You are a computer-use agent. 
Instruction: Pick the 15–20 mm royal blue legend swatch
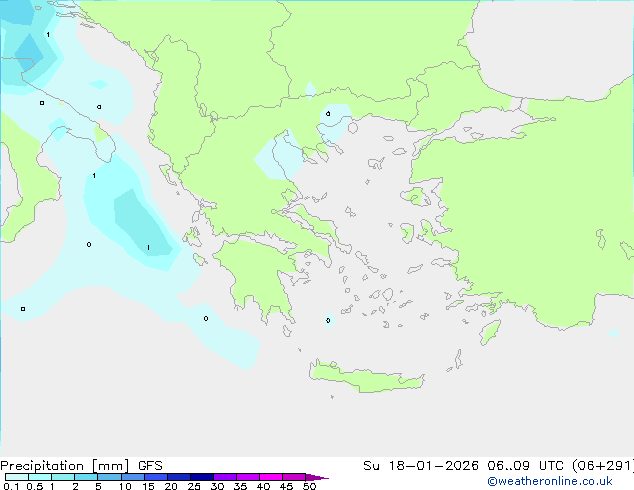pos(156,477)
